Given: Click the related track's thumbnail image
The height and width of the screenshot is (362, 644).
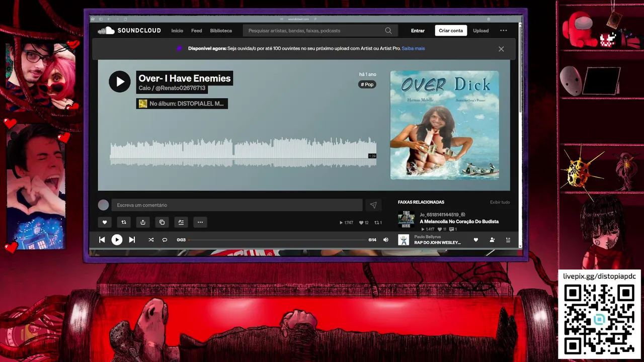Looking at the screenshot, I should tap(406, 220).
